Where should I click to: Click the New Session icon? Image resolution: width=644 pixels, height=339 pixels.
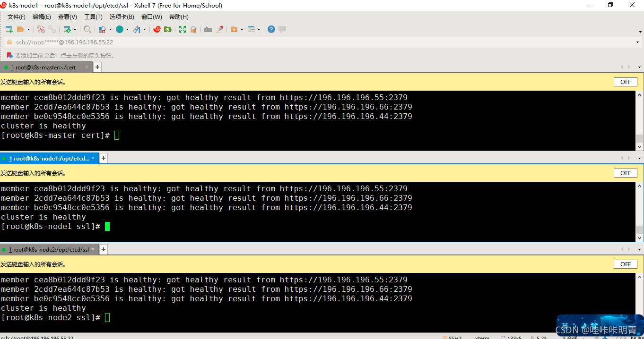[x=9, y=29]
